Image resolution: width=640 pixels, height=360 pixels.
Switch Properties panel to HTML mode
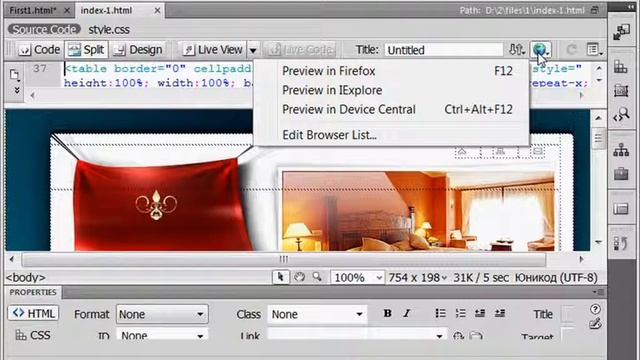pyautogui.click(x=33, y=313)
